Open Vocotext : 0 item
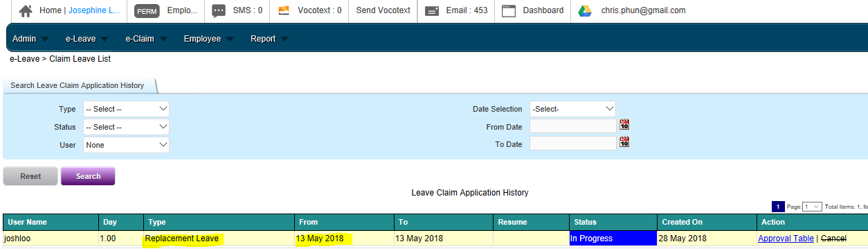Screen dimensions: 868x251 pyautogui.click(x=319, y=10)
